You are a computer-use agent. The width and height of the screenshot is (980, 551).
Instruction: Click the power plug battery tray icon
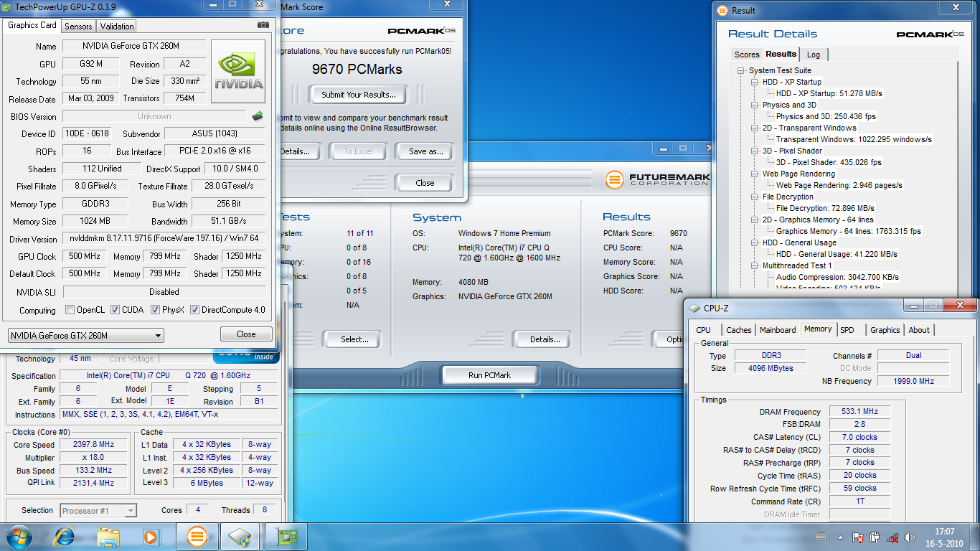pos(875,537)
